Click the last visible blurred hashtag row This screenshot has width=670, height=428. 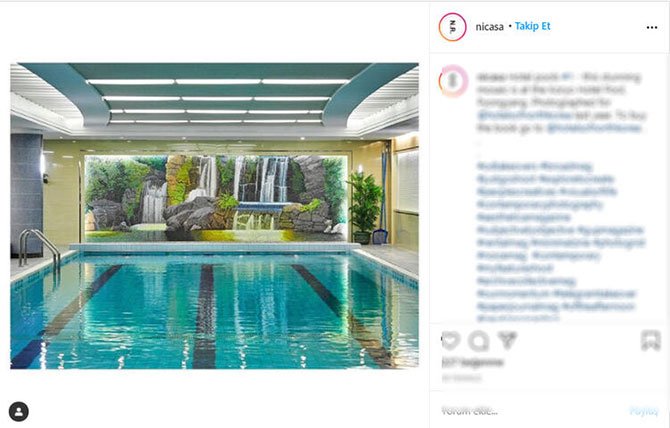coord(518,317)
